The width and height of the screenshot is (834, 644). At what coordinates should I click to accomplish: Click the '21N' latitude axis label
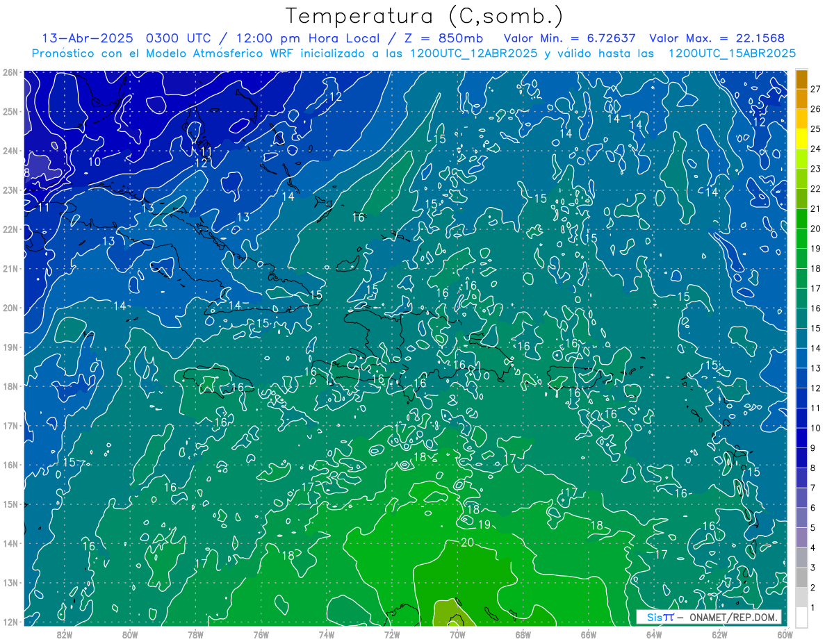click(10, 268)
